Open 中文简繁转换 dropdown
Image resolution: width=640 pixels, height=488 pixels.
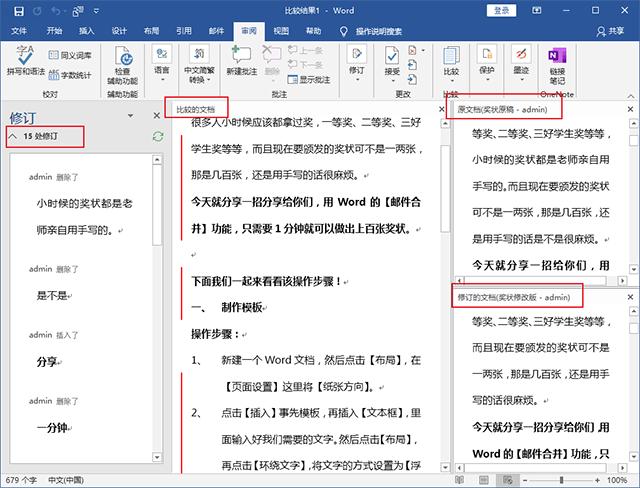pyautogui.click(x=199, y=64)
